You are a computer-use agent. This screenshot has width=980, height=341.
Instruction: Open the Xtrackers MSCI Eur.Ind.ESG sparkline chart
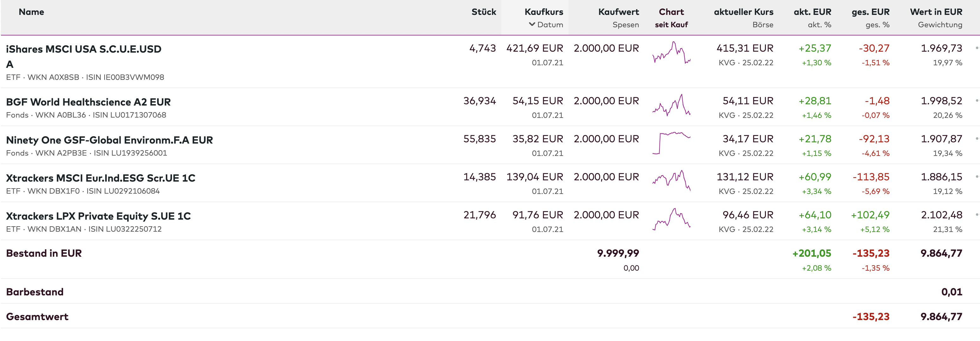[671, 181]
